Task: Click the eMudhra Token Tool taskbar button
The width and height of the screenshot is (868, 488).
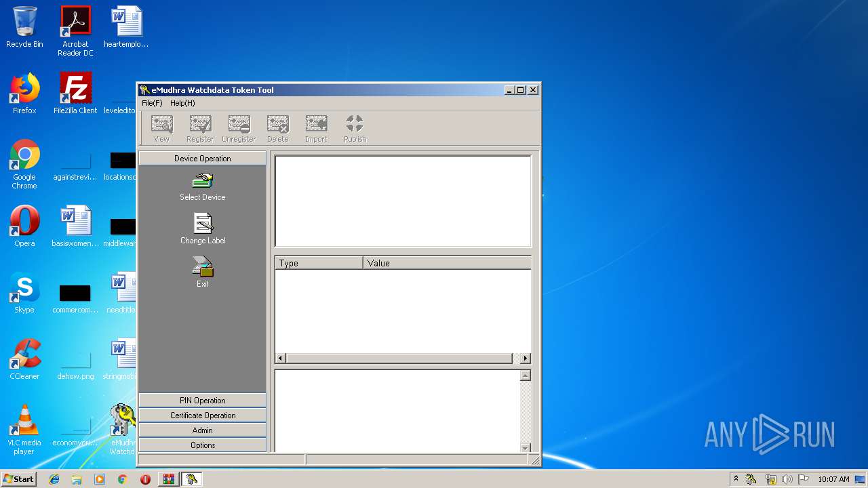Action: pyautogui.click(x=192, y=479)
